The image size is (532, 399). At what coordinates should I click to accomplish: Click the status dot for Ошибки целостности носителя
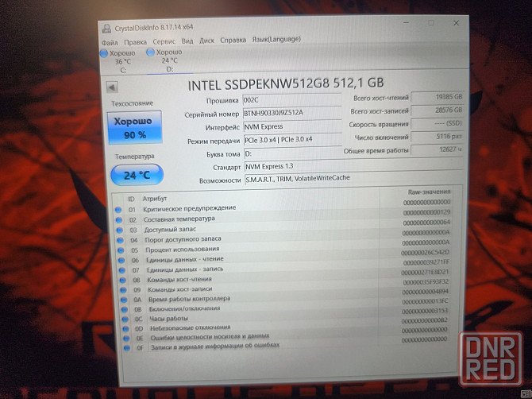(x=126, y=339)
